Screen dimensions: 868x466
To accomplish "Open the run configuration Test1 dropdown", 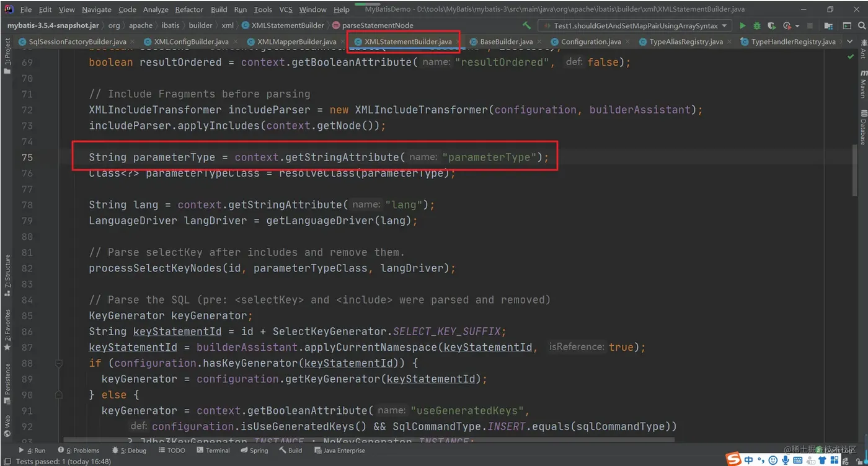I will tap(634, 25).
